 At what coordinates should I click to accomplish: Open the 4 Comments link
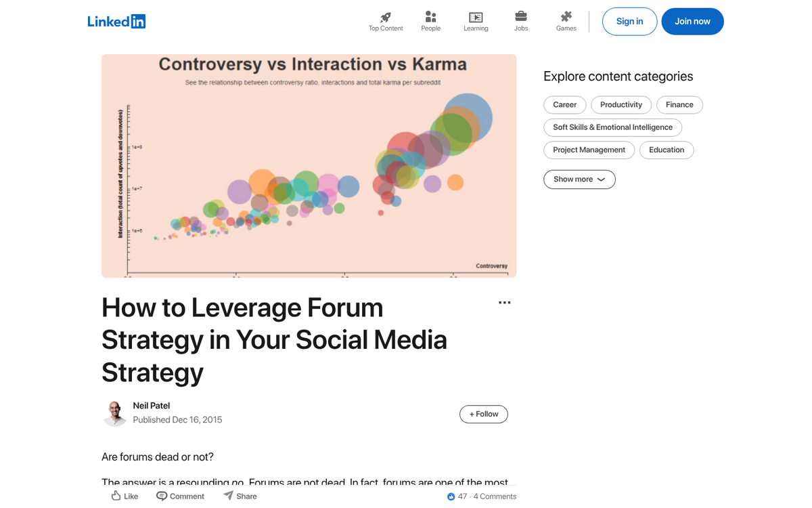tap(495, 496)
